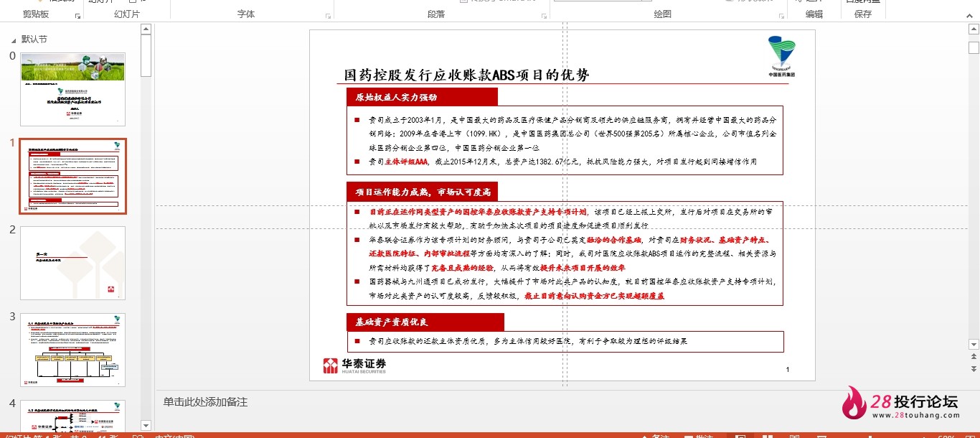
Task: Click the red text 融洽的合作基础
Action: (614, 240)
